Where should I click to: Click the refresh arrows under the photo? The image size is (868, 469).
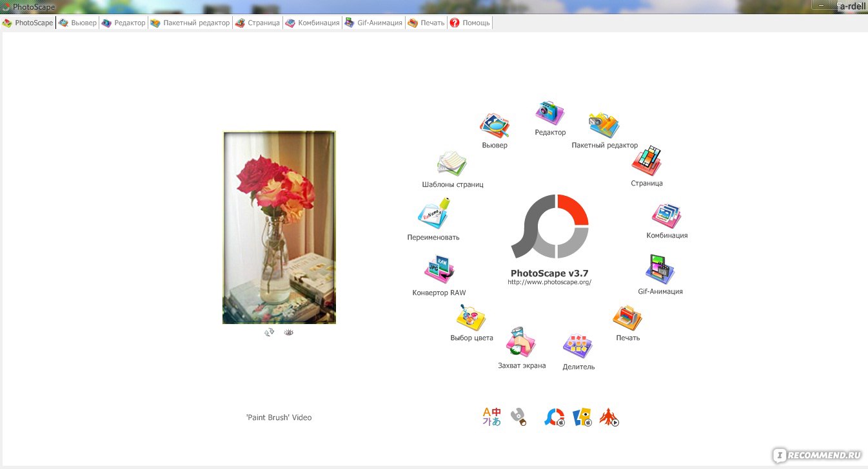tap(270, 332)
